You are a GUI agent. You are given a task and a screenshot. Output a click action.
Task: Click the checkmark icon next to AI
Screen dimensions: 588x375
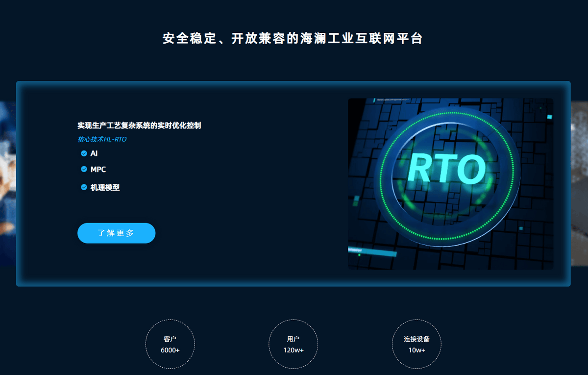pyautogui.click(x=84, y=153)
